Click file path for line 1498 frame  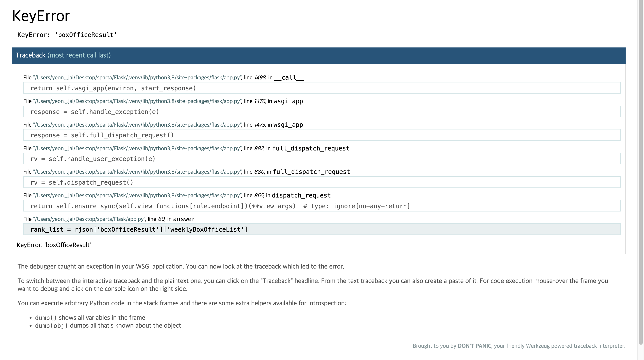point(137,78)
